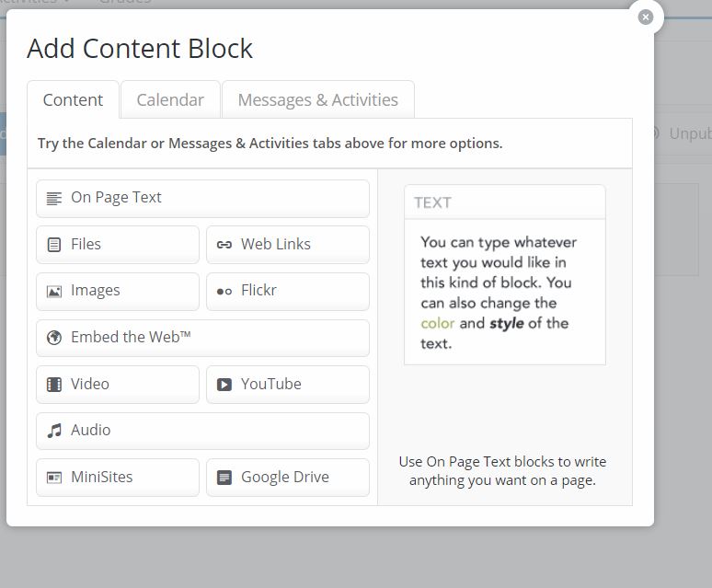Click the Flickr dots icon

coord(224,291)
